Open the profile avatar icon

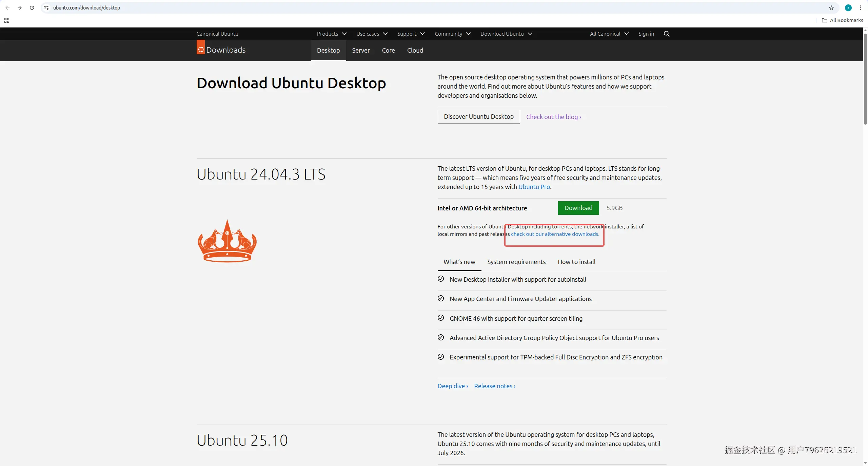click(x=848, y=8)
